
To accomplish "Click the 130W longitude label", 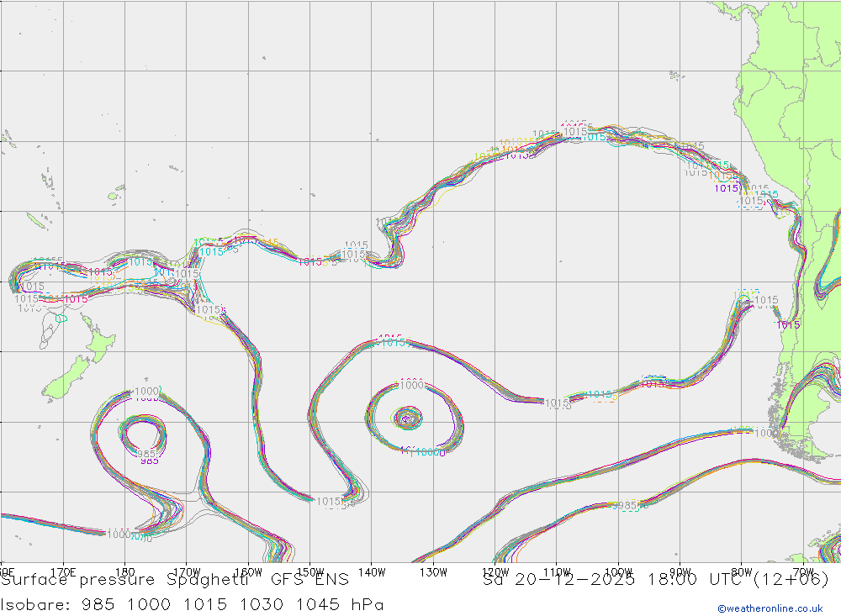I will [433, 572].
